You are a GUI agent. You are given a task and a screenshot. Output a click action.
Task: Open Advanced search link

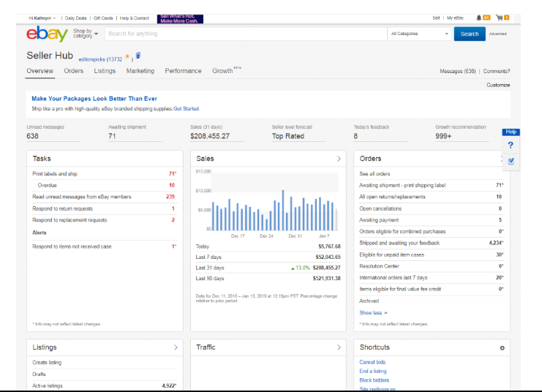click(498, 34)
